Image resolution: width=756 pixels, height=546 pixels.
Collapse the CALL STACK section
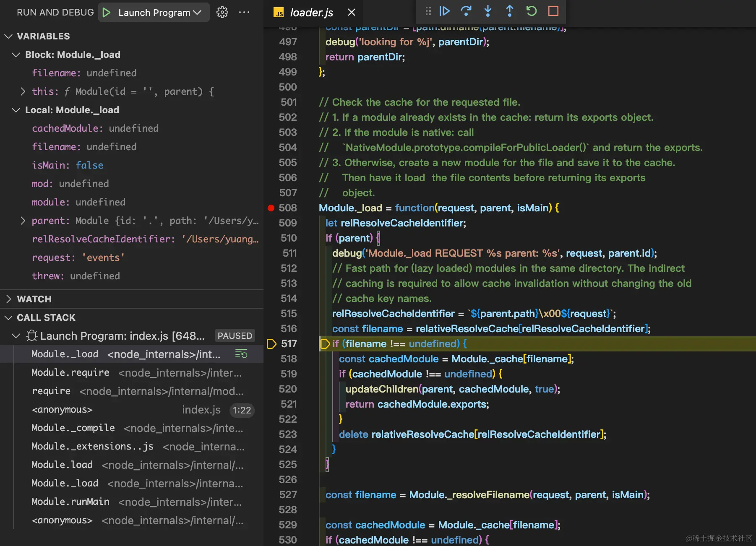(8, 317)
